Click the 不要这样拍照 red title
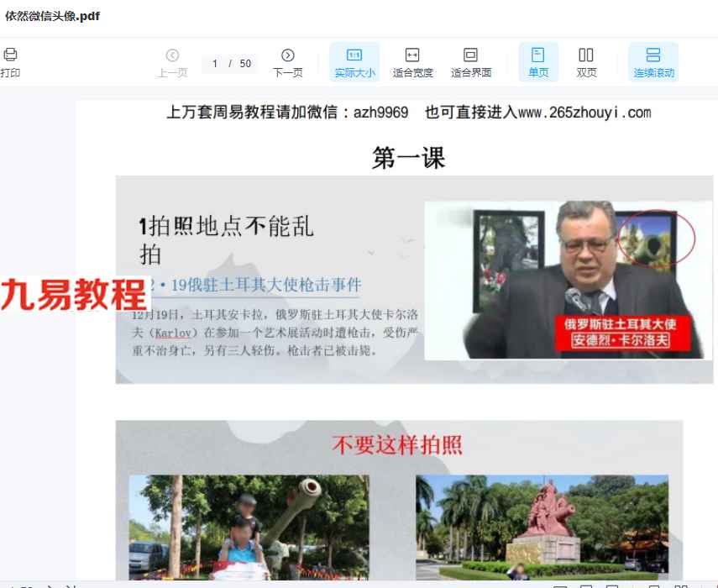Image resolution: width=718 pixels, height=588 pixels. tap(397, 445)
